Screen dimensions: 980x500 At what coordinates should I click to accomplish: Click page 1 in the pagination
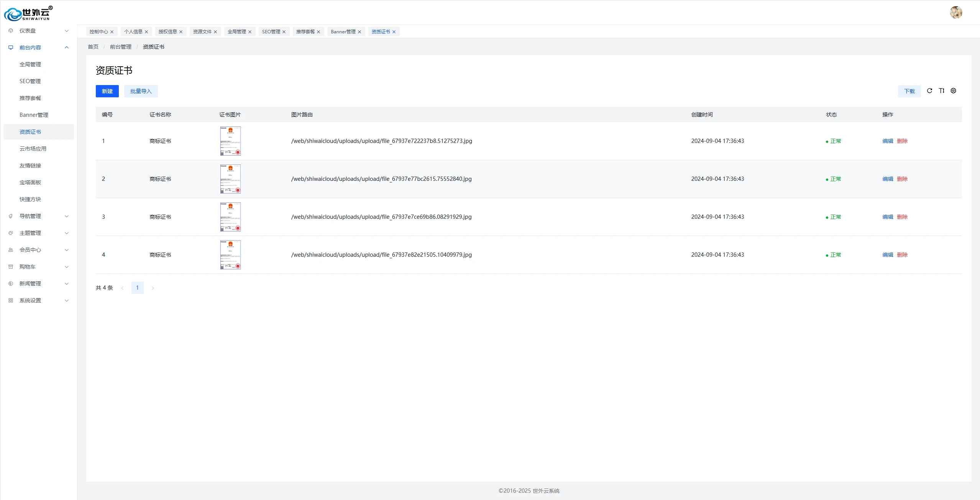[137, 288]
